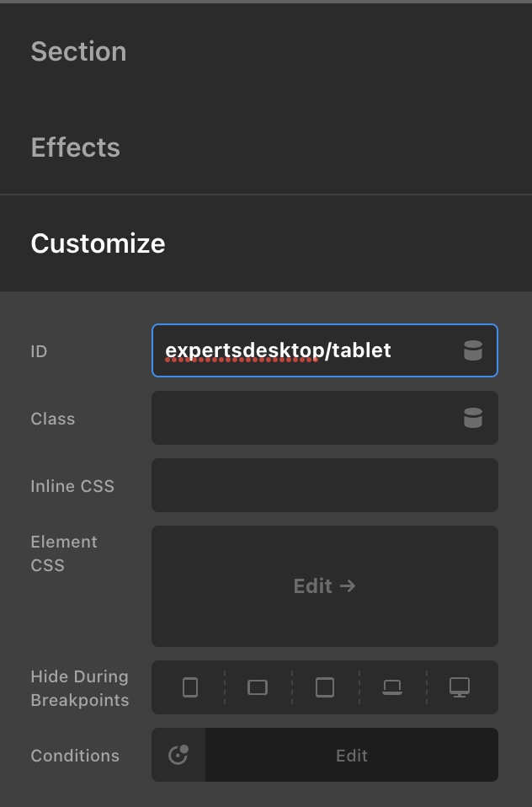Hide element on phone portrait breakpoint
This screenshot has height=807, width=532.
[190, 687]
